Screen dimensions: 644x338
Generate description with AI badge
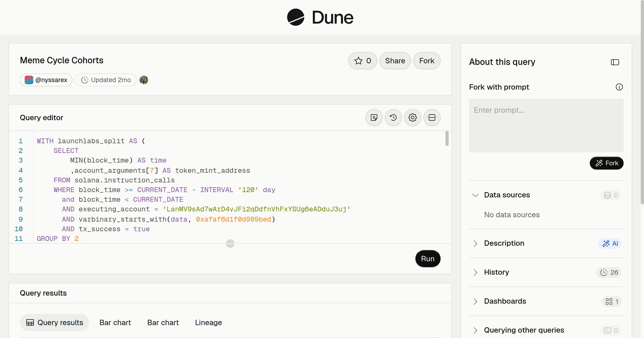[x=610, y=243]
